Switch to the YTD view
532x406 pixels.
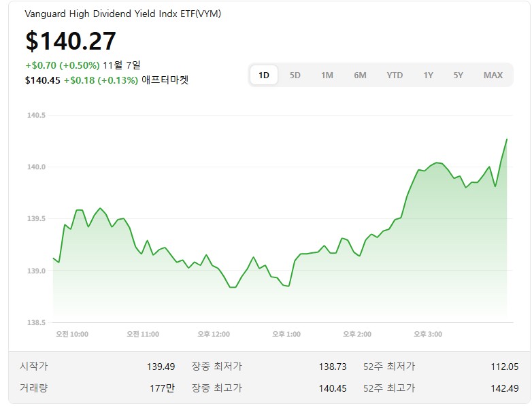coord(395,75)
